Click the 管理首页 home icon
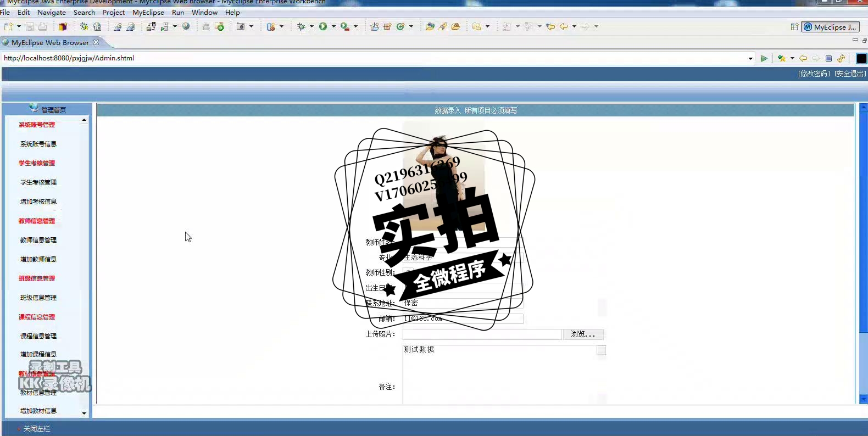868x436 pixels. click(34, 108)
